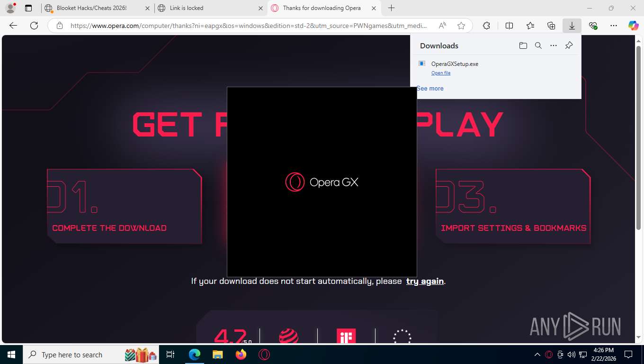
Task: Click the Open file link
Action: tap(441, 73)
